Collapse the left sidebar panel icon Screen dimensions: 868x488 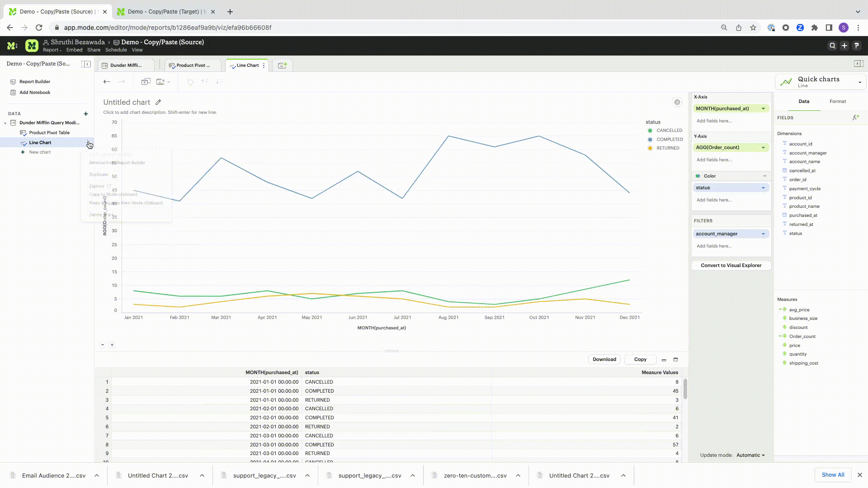coord(86,64)
